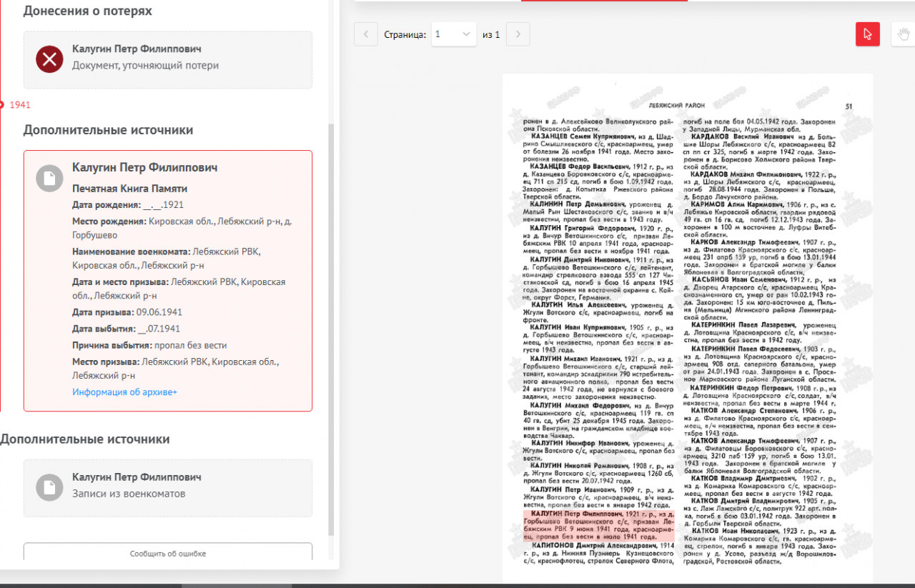Expand Информация об архиве+ details

pyautogui.click(x=124, y=392)
